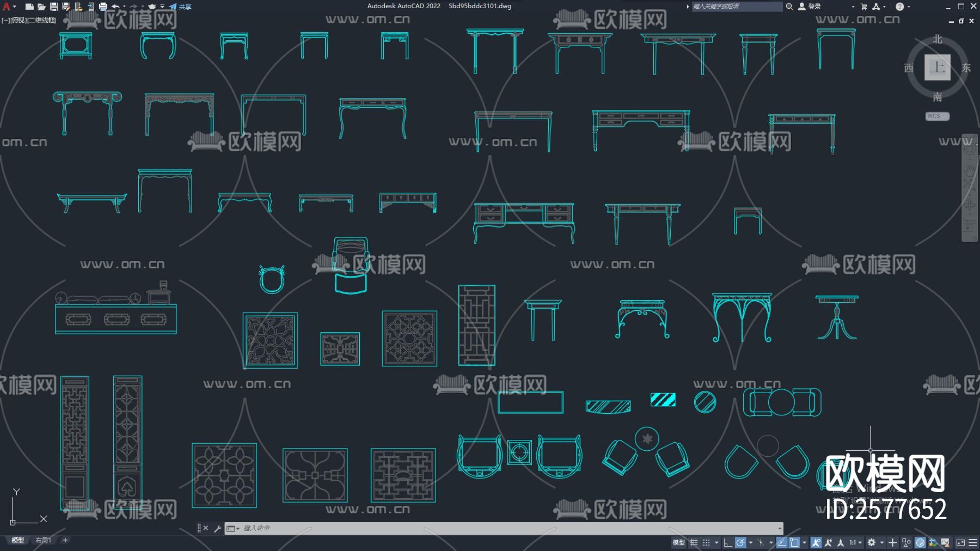This screenshot has width=980, height=551.
Task: Toggle snap mode dotted grid icon
Action: (706, 542)
